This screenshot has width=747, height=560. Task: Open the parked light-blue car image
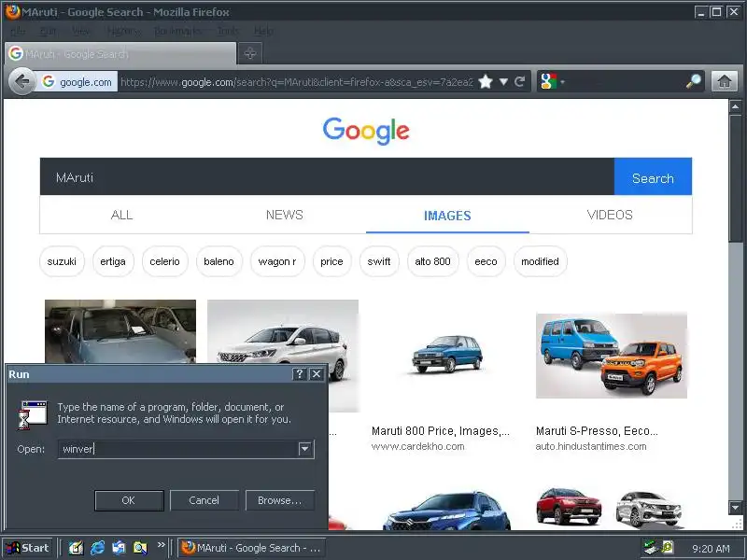point(120,331)
